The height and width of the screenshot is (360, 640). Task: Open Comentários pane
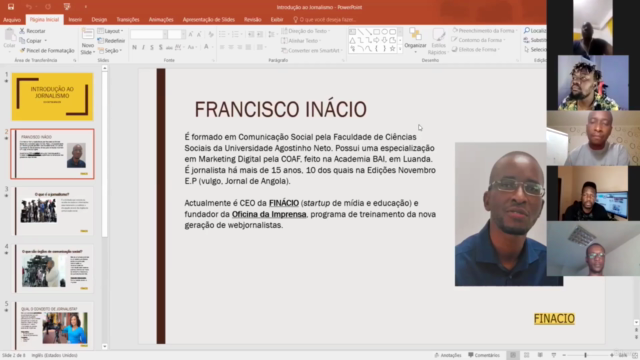pyautogui.click(x=484, y=355)
